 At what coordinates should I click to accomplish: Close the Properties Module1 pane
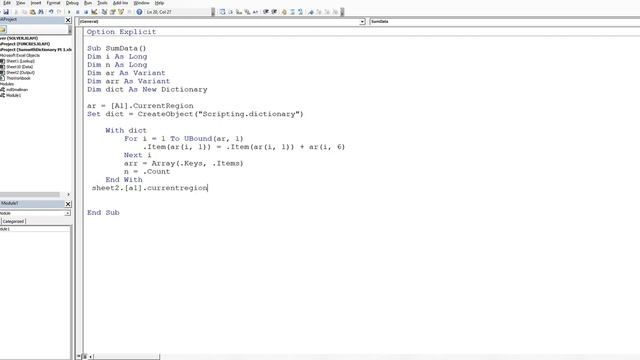68,204
